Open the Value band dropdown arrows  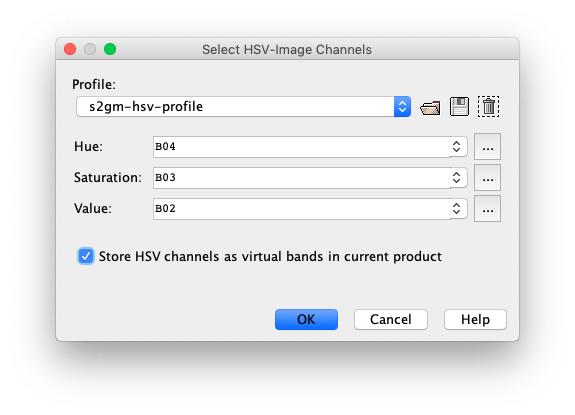(x=457, y=209)
